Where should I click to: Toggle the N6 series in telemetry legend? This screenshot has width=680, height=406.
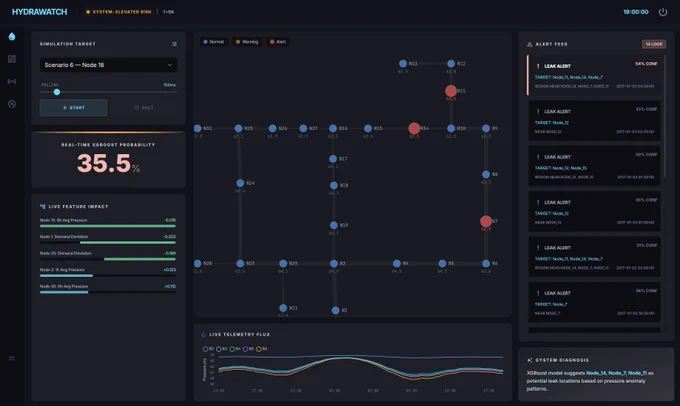[x=262, y=349]
